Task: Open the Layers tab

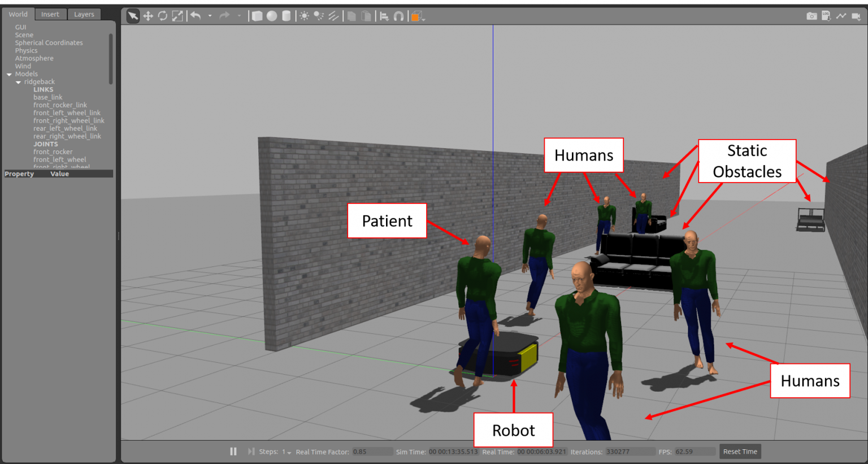Action: coord(84,14)
